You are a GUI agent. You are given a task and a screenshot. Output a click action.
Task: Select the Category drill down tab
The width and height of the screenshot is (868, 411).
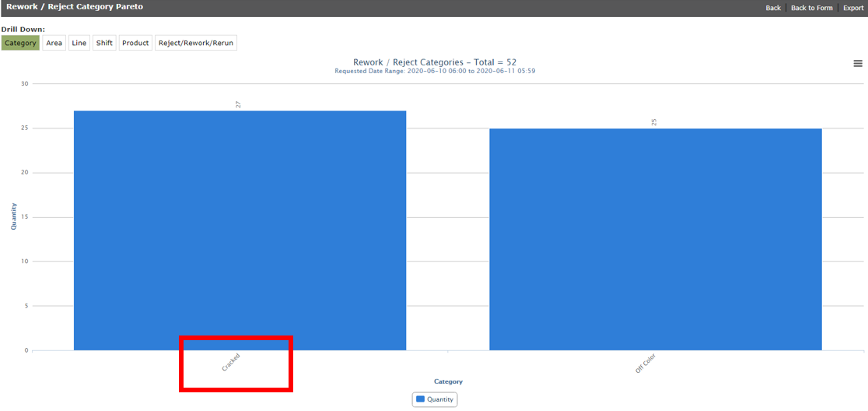tap(20, 44)
